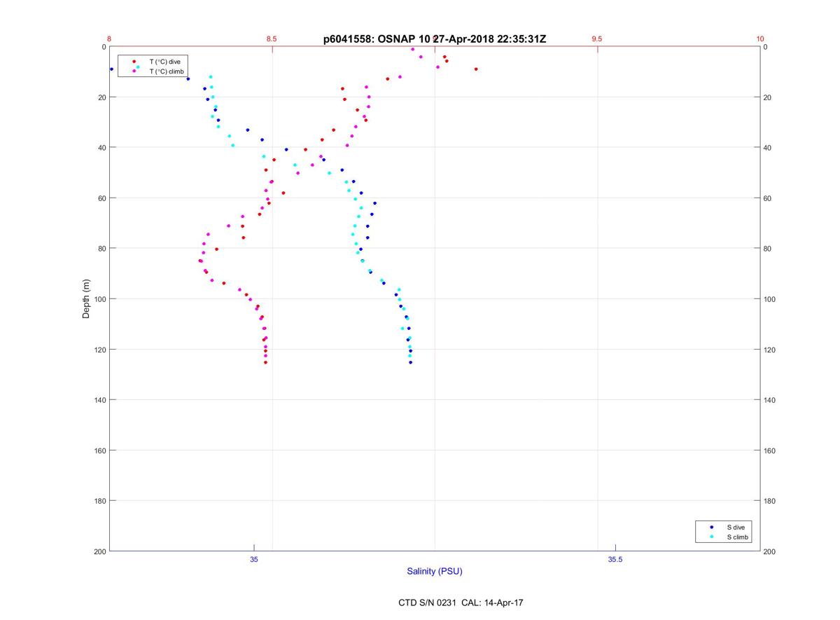Click the '60' tick on the right depth axis

[x=769, y=198]
